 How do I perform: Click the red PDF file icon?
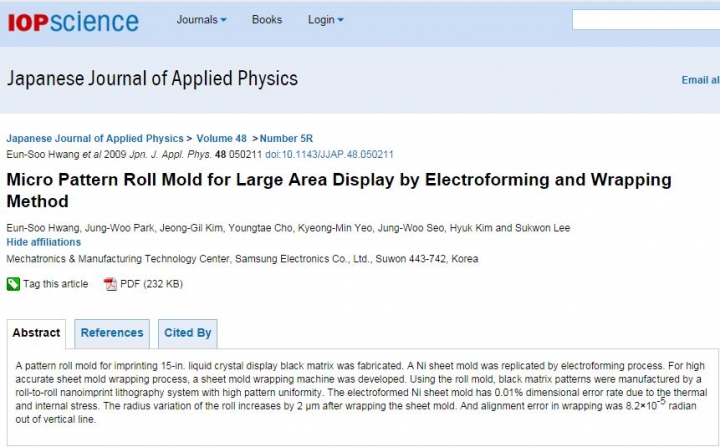[110, 284]
